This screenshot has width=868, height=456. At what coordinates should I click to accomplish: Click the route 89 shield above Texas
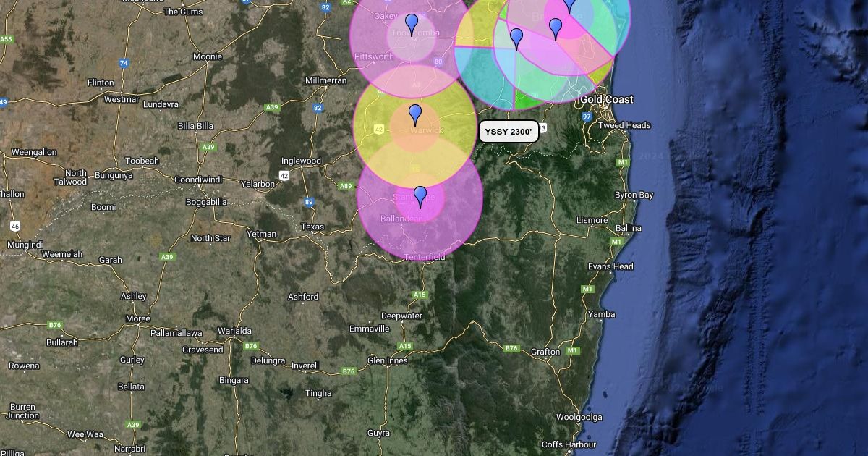[309, 202]
